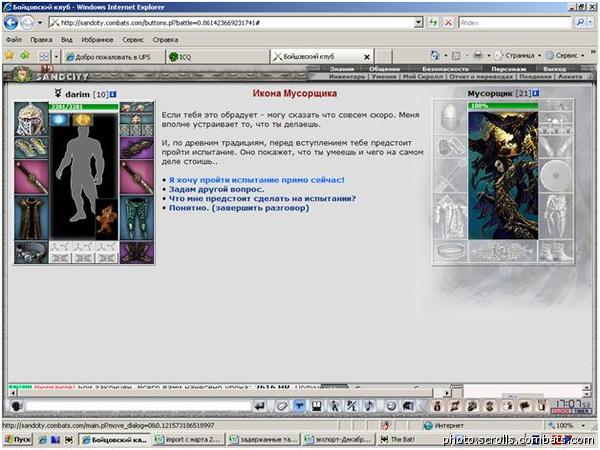This screenshot has height=450, width=600.
Task: Open the Знания game menu
Action: coord(342,69)
